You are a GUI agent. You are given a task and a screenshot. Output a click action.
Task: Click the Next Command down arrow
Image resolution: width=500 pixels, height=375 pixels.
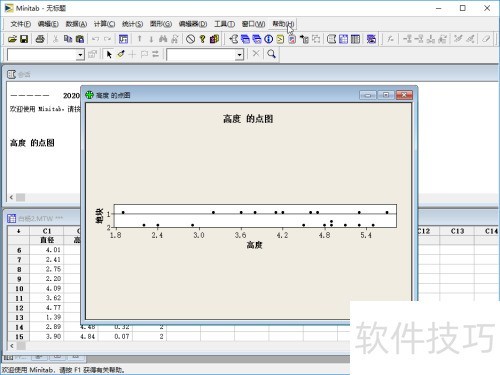point(151,39)
